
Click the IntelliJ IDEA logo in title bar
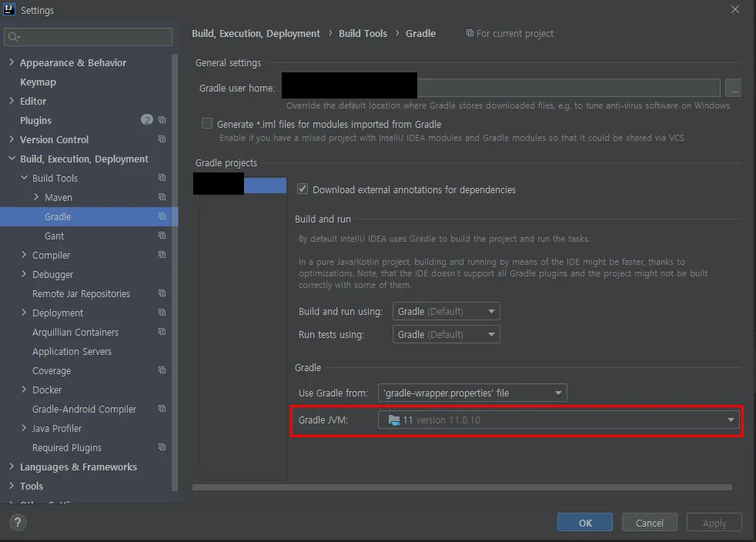pos(9,9)
